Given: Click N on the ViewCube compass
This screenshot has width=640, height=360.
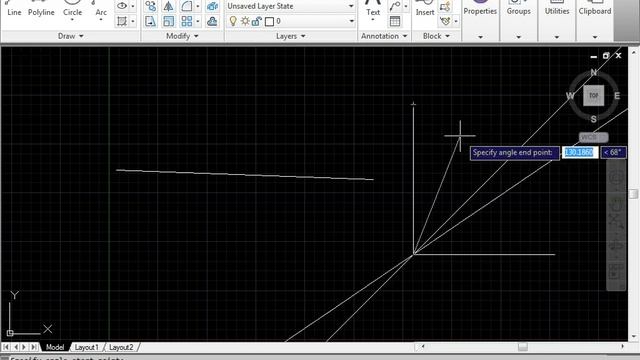Looking at the screenshot, I should coord(593,72).
